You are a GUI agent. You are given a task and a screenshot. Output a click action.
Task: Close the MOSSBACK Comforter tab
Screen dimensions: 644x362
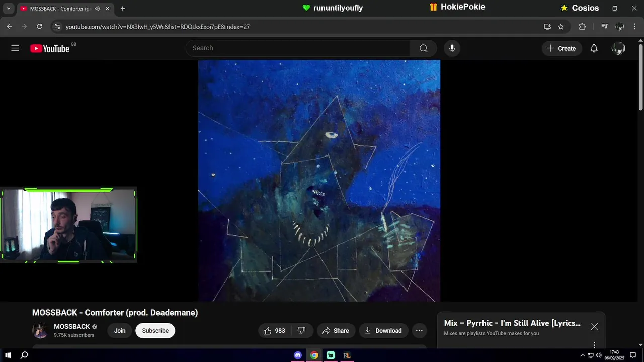coord(107,9)
